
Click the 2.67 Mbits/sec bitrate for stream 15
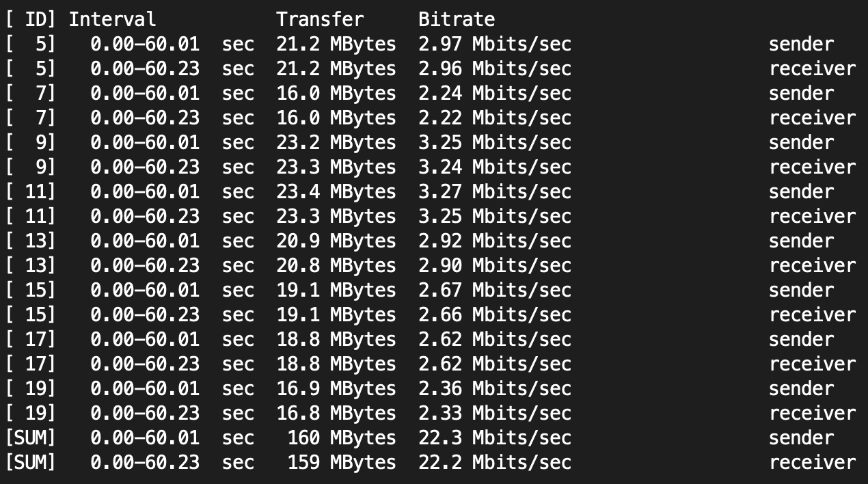pyautogui.click(x=495, y=291)
